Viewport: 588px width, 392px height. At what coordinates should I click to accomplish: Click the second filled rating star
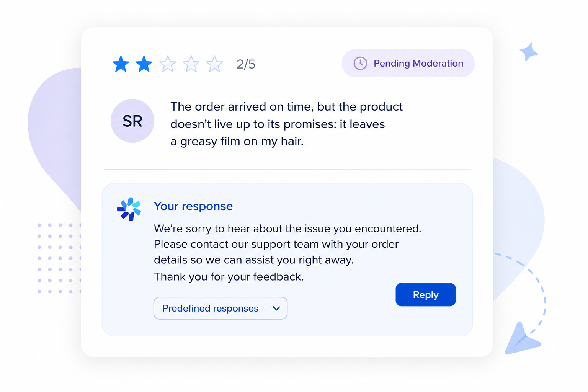[x=144, y=64]
